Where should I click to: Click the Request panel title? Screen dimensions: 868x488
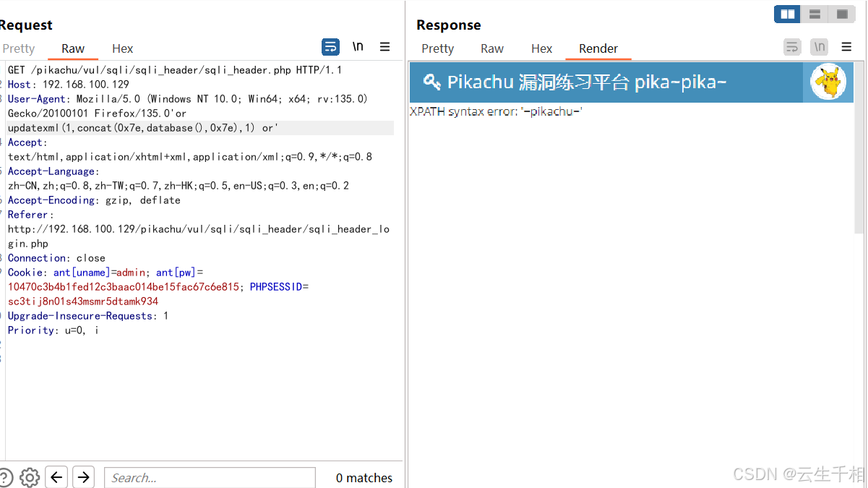25,25
